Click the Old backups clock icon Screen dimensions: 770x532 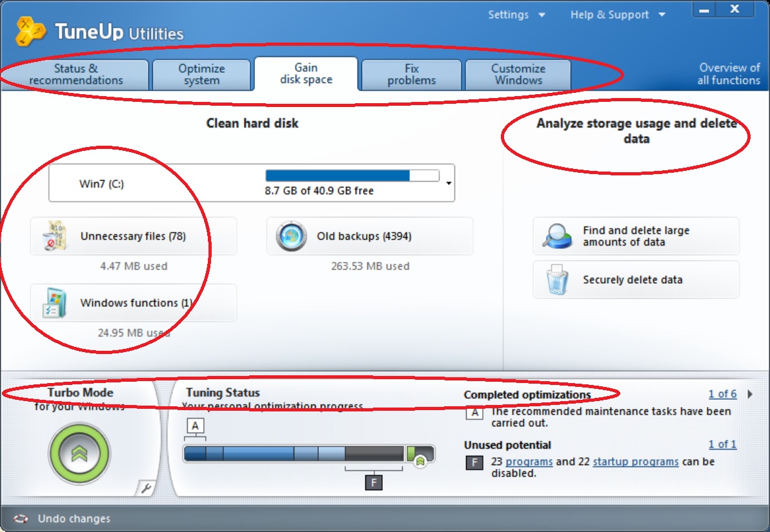point(291,236)
